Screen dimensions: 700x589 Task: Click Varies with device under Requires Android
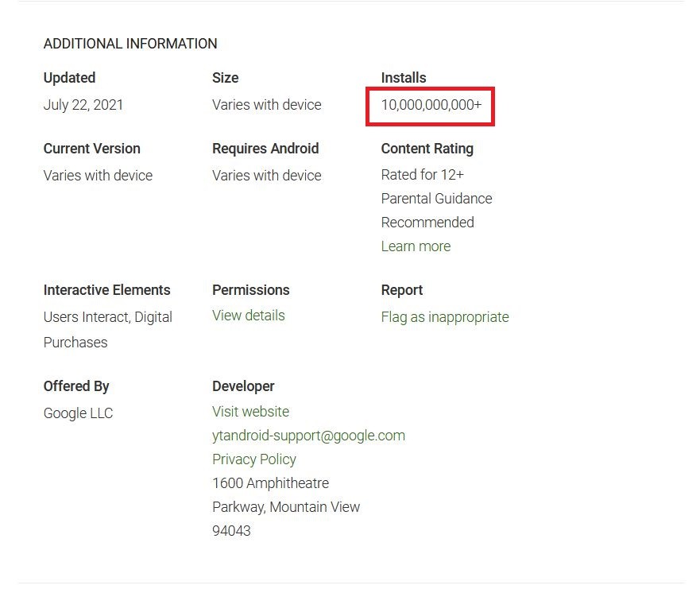coord(266,176)
